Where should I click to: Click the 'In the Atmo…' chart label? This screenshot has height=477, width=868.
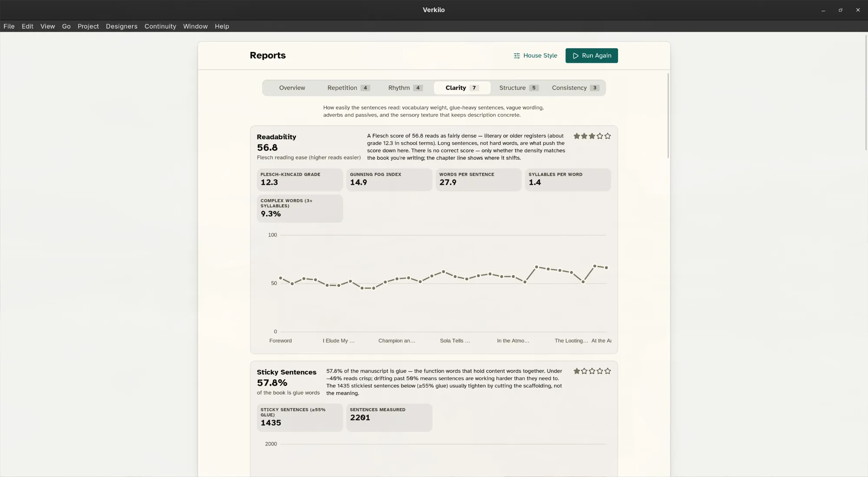tap(513, 341)
